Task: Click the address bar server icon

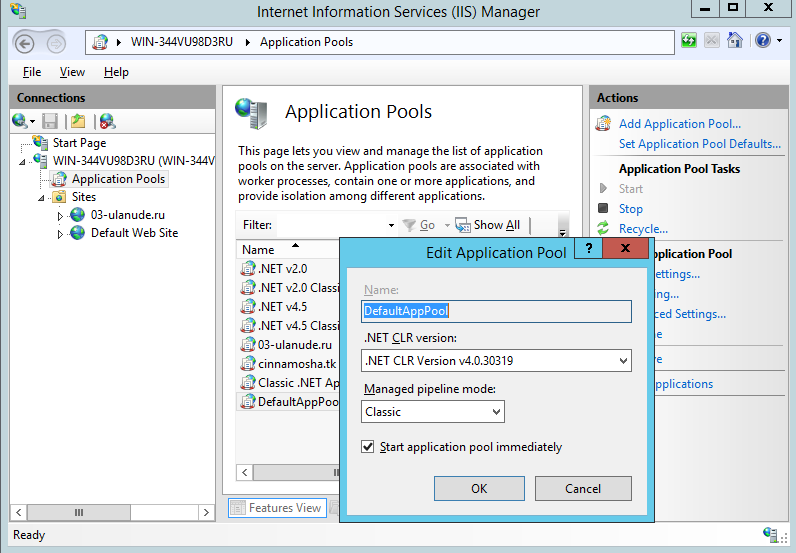Action: click(x=100, y=42)
